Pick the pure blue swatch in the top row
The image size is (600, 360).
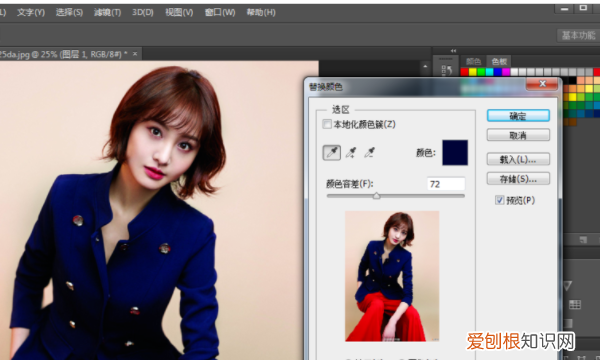click(498, 72)
